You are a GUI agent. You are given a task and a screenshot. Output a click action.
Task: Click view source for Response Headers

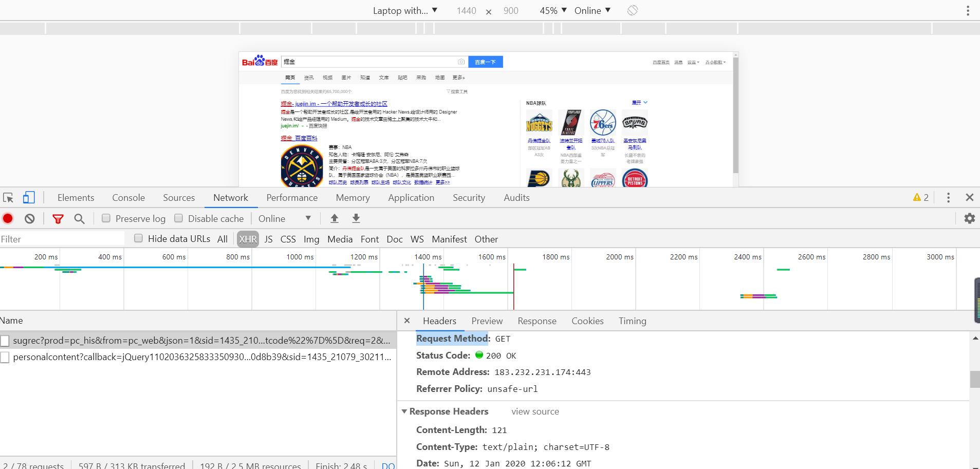coord(535,411)
